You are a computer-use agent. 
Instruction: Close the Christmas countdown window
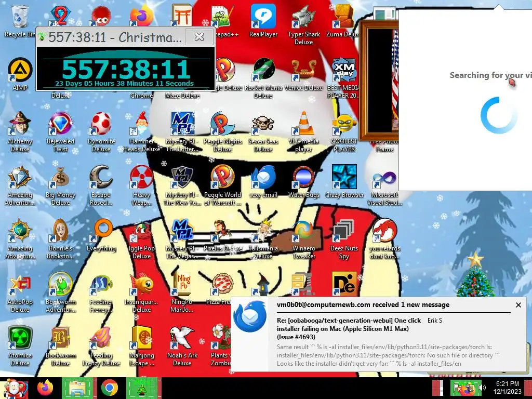coord(199,37)
